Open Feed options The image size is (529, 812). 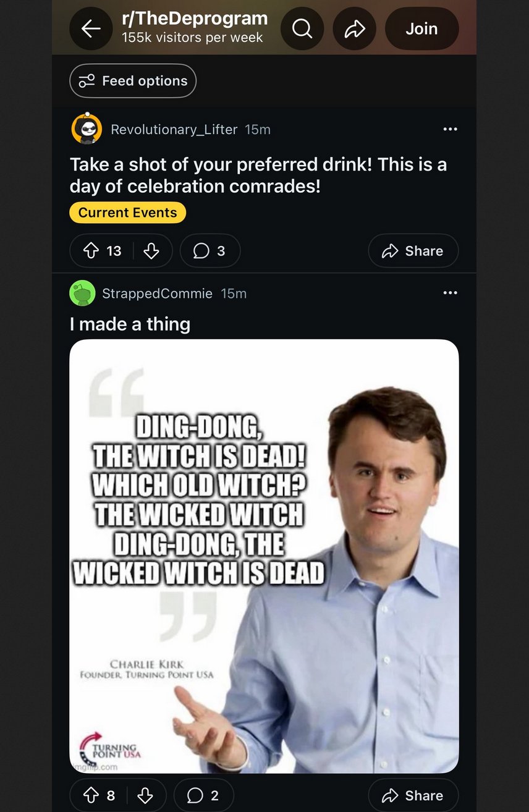[133, 81]
